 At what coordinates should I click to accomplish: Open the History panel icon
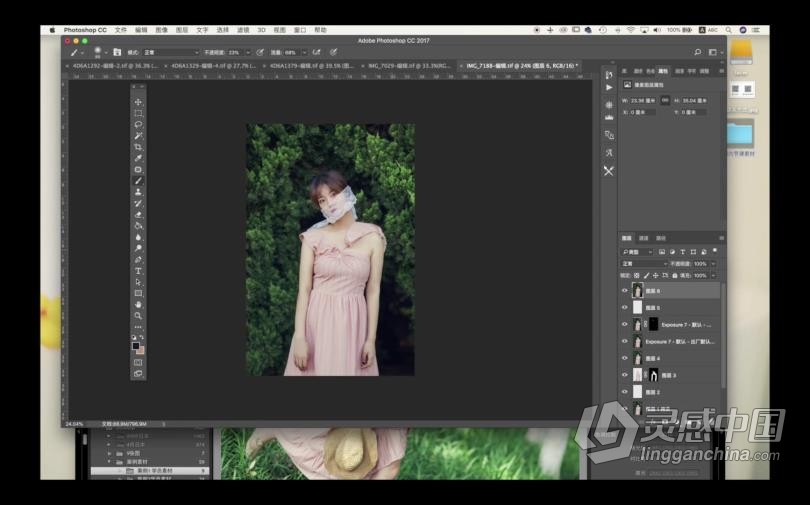pyautogui.click(x=609, y=75)
